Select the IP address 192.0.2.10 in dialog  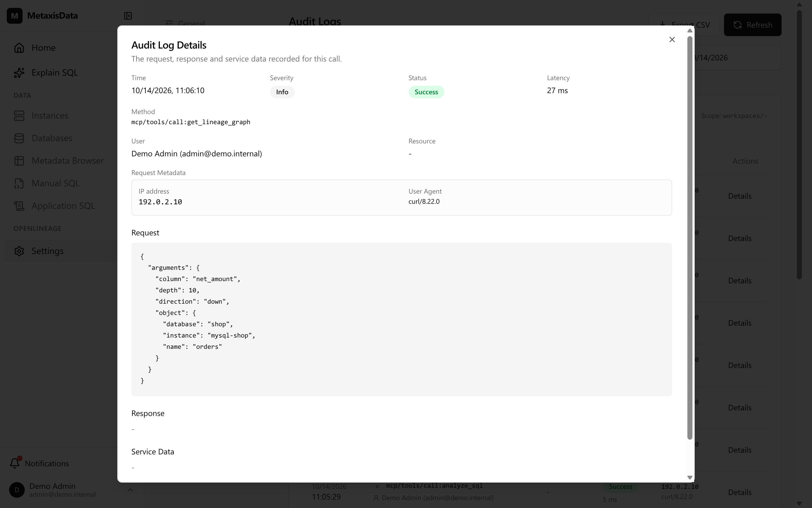[x=160, y=202]
